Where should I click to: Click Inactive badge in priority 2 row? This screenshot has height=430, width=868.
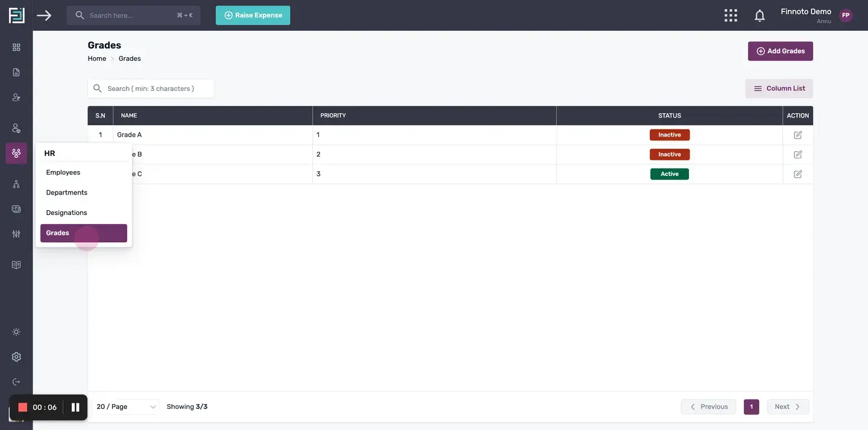click(670, 154)
